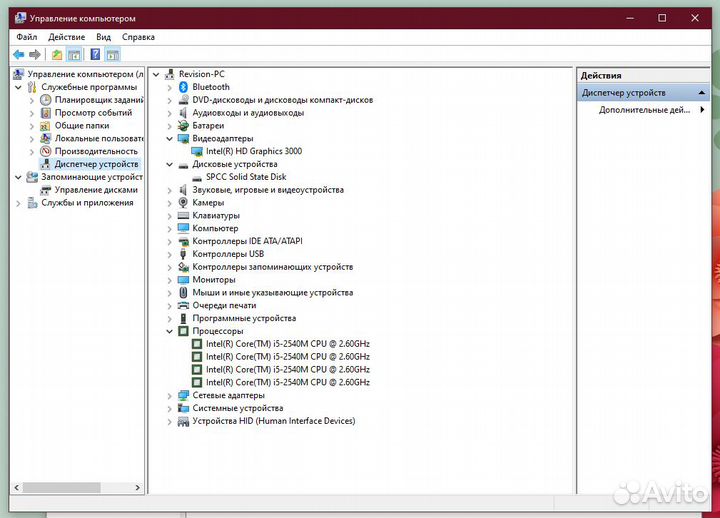Select Программные устройства category
Viewport: 720px width, 518px height.
pyautogui.click(x=244, y=318)
